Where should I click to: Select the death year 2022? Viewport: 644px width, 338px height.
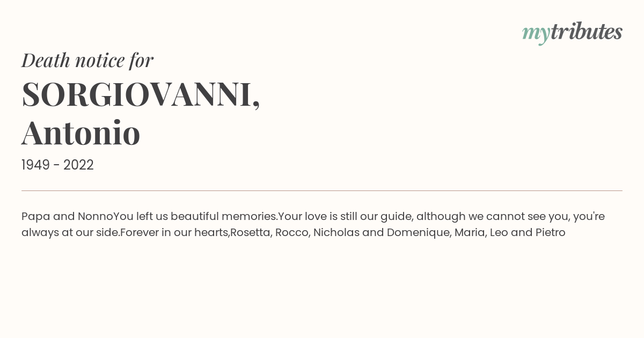78,165
